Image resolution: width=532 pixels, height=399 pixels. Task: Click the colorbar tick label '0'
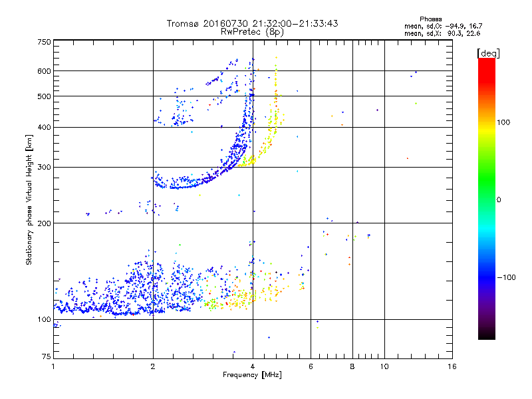(499, 200)
